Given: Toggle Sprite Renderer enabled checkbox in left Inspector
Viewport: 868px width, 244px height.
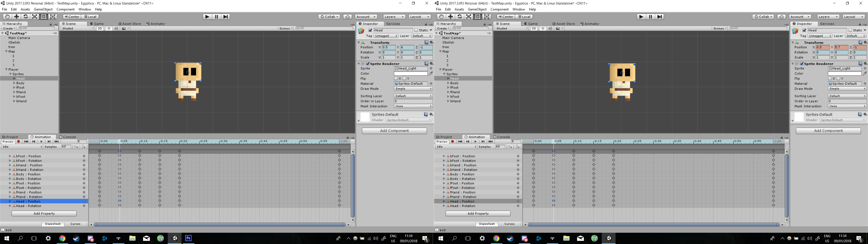Looking at the screenshot, I should (368, 64).
